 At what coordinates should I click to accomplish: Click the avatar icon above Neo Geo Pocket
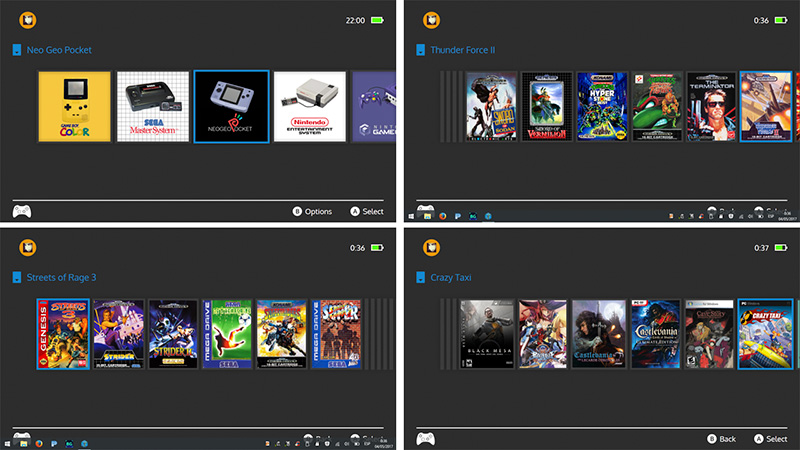[30, 19]
